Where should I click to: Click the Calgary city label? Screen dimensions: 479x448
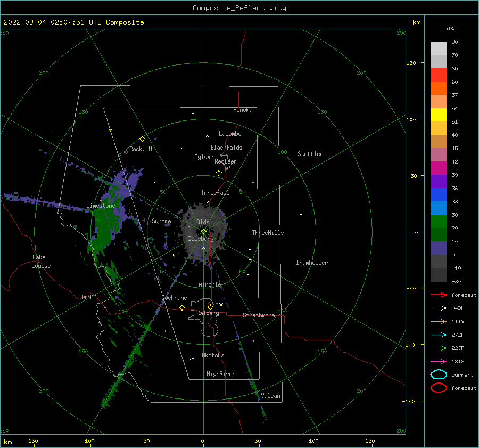click(x=208, y=313)
